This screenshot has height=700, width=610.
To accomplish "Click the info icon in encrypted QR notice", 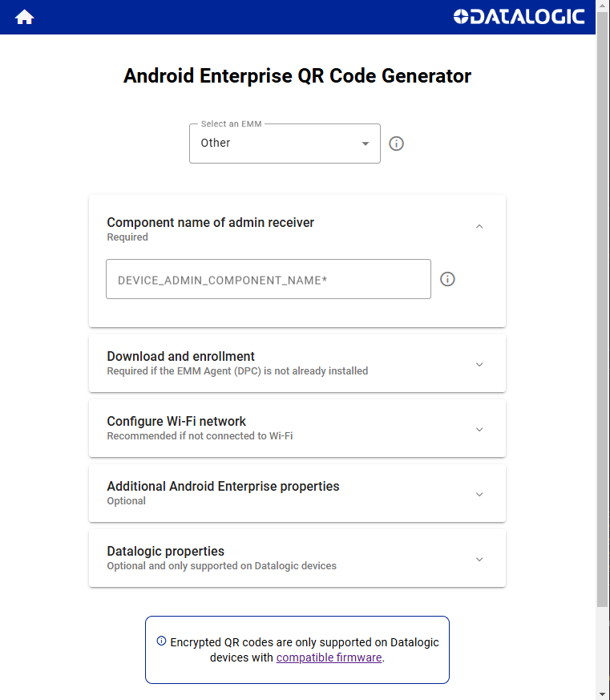I will click(161, 641).
